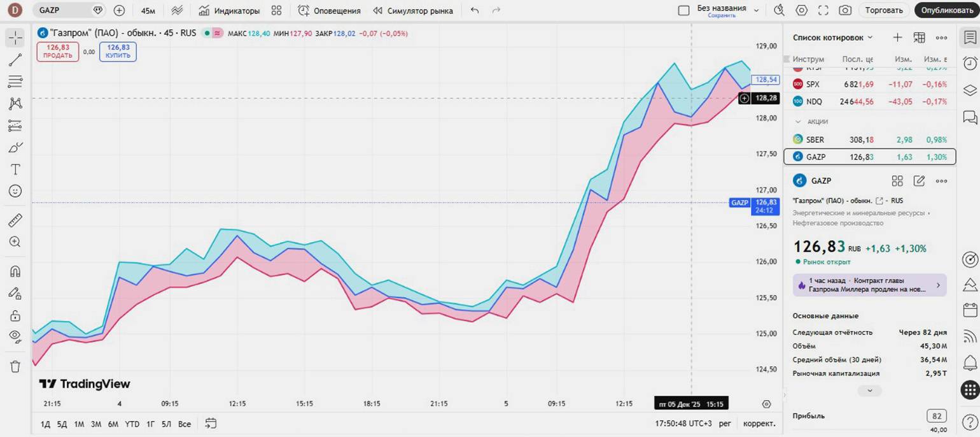Image resolution: width=980 pixels, height=437 pixels.
Task: Toggle the layout checkbox near Без названия
Action: 683,10
